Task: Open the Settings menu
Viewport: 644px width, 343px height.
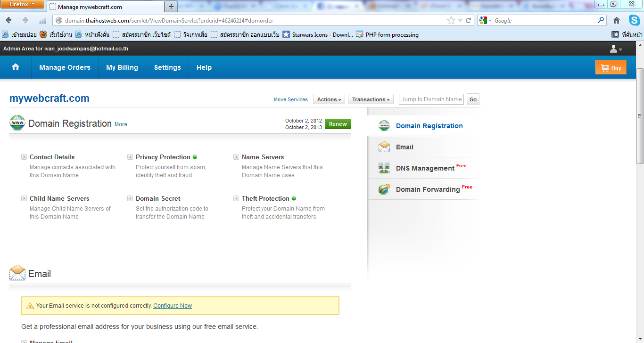Action: click(x=167, y=67)
